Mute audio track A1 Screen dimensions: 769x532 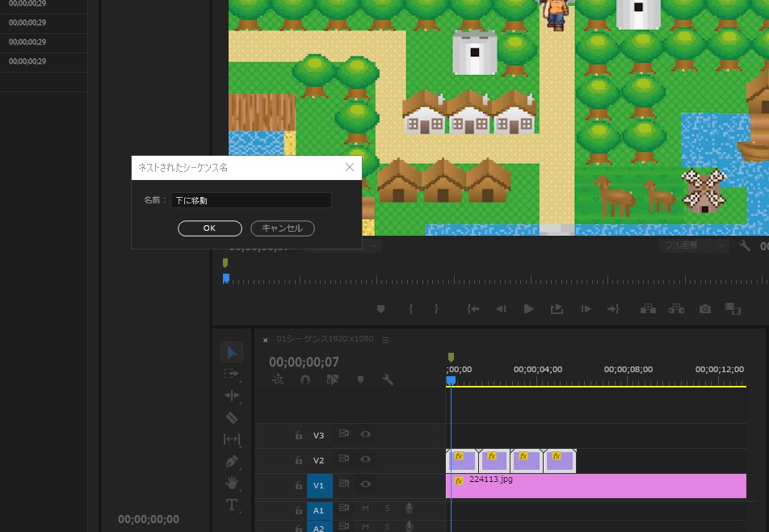pyautogui.click(x=365, y=509)
